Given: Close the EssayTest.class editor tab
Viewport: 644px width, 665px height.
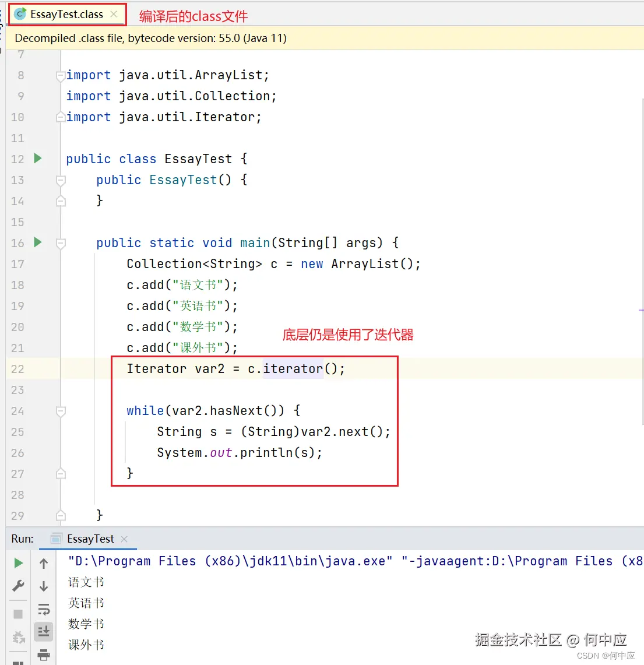Looking at the screenshot, I should [x=114, y=14].
